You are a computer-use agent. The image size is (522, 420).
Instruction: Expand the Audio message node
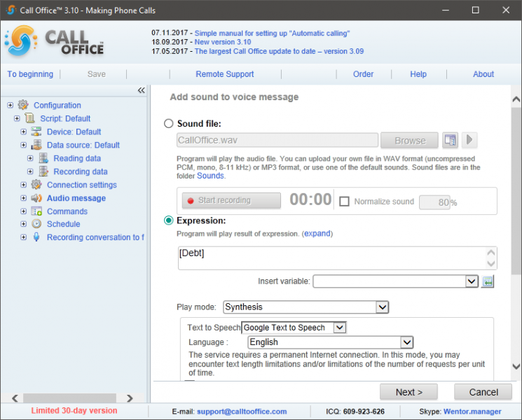point(24,198)
